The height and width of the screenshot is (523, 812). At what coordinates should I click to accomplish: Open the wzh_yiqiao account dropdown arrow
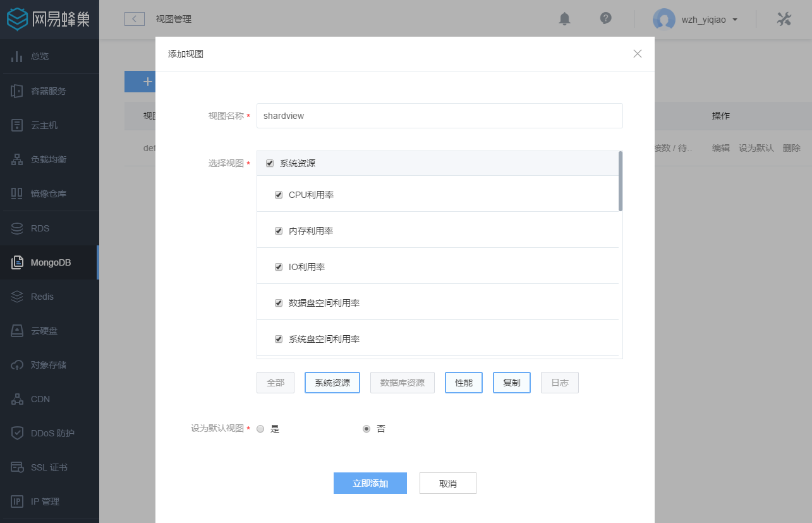click(x=735, y=20)
